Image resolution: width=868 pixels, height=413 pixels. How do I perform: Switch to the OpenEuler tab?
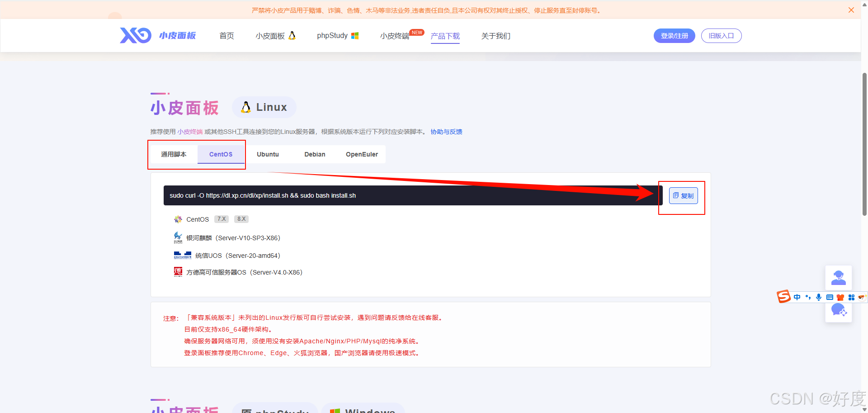coord(362,154)
